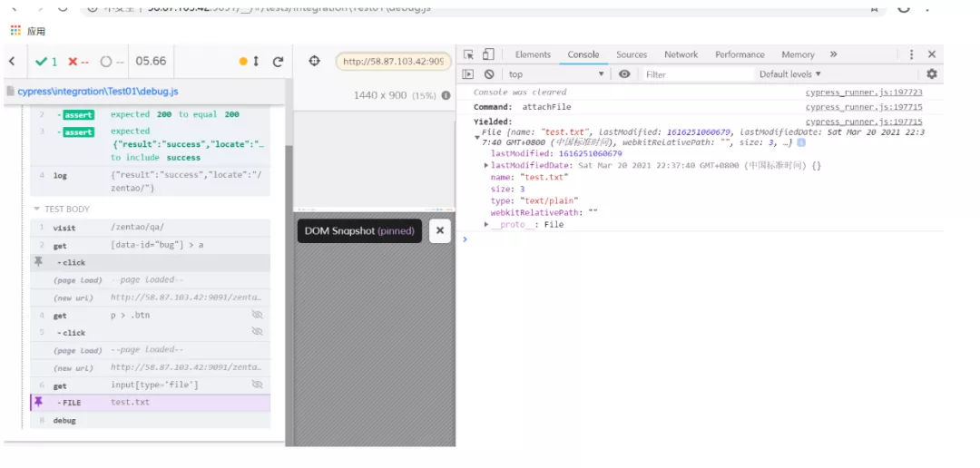Click hidden-eye icon on get p > .btn row

pyautogui.click(x=257, y=315)
